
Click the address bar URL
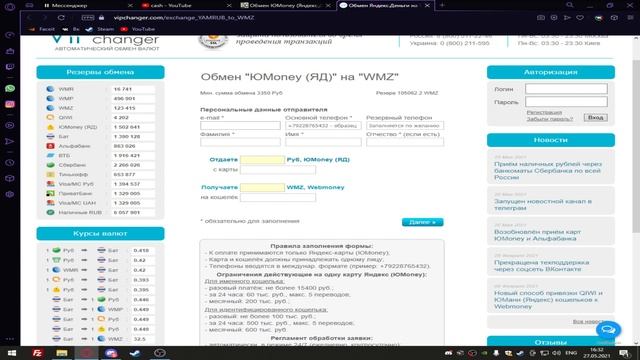pos(184,18)
